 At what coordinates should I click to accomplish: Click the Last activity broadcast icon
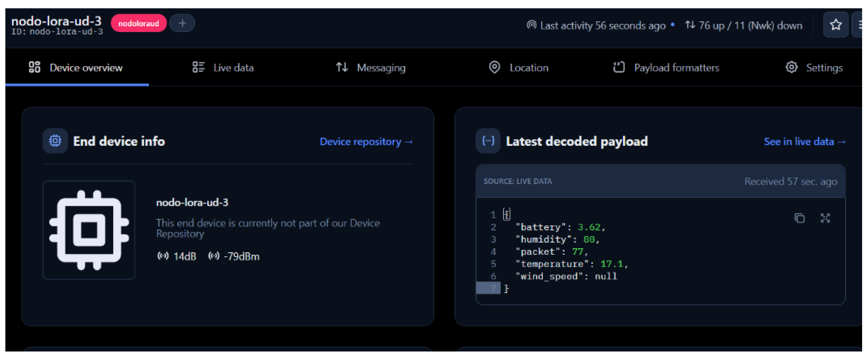point(531,25)
